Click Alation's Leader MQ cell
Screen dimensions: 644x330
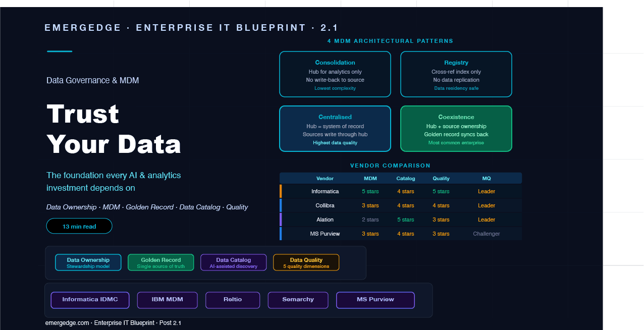487,220
